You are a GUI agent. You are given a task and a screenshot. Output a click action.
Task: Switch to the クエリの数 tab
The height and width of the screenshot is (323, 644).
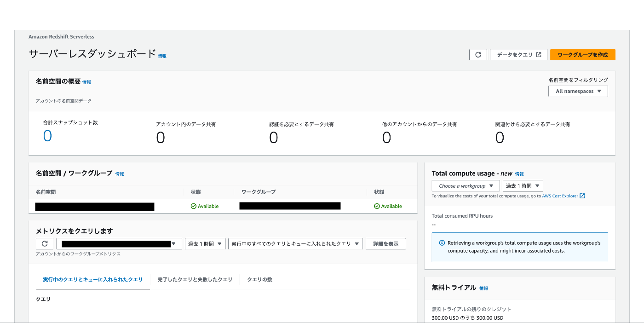(260, 279)
